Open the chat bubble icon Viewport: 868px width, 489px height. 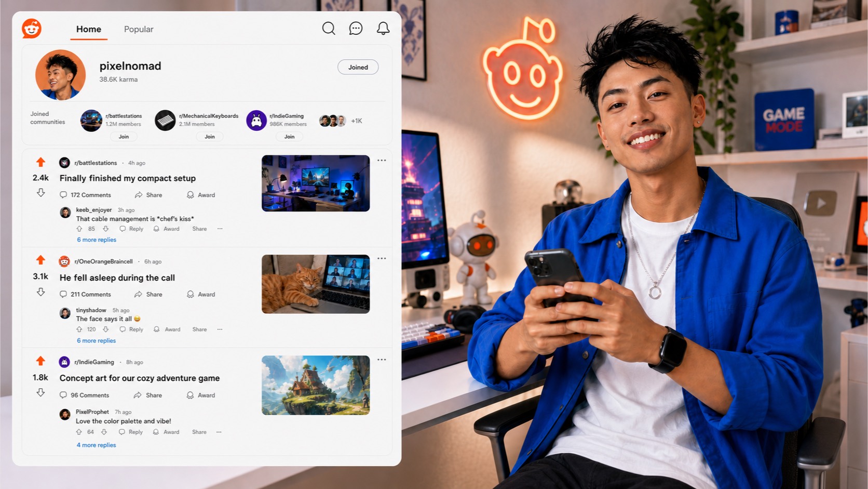pyautogui.click(x=356, y=28)
